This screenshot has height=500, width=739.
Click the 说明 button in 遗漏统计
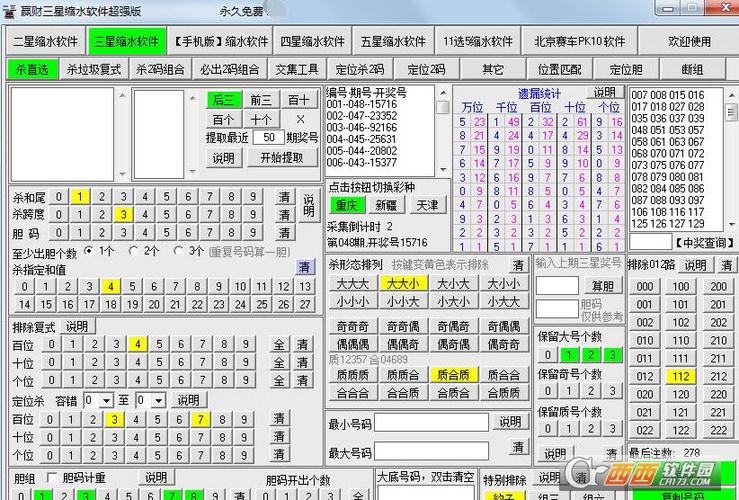pos(605,92)
